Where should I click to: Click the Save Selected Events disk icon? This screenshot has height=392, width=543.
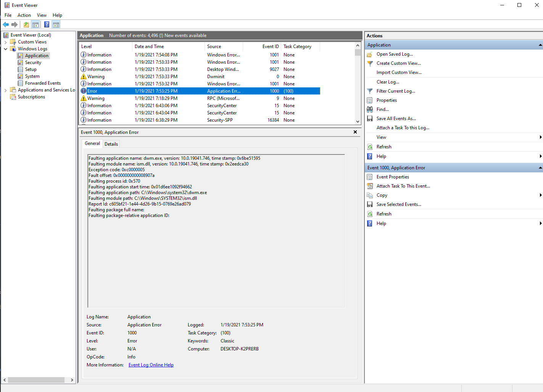pyautogui.click(x=370, y=204)
